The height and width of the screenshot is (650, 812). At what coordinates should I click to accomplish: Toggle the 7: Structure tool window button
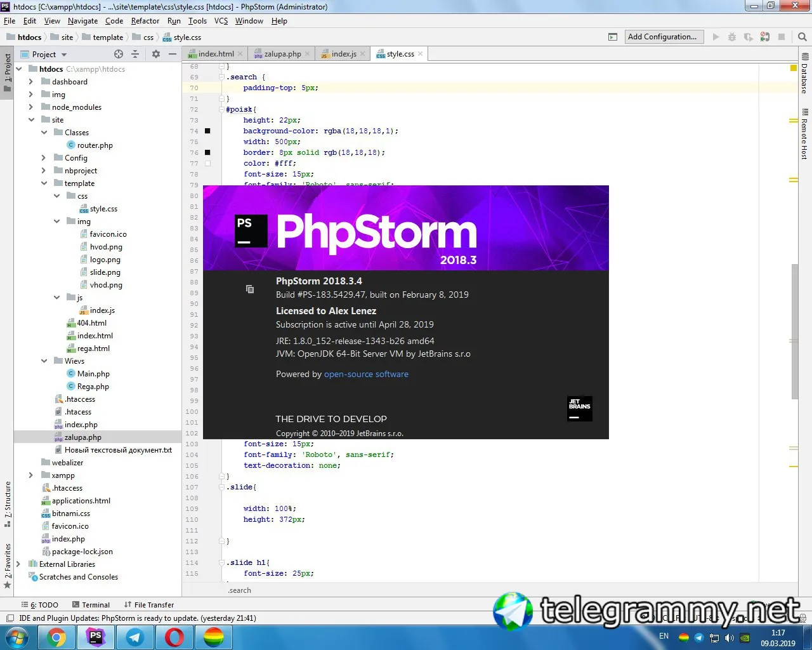tap(7, 505)
